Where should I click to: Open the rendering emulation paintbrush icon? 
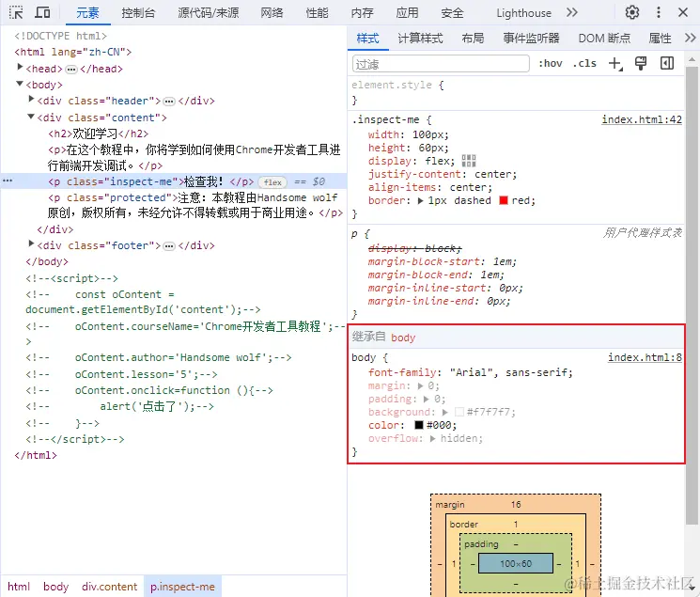coord(641,63)
